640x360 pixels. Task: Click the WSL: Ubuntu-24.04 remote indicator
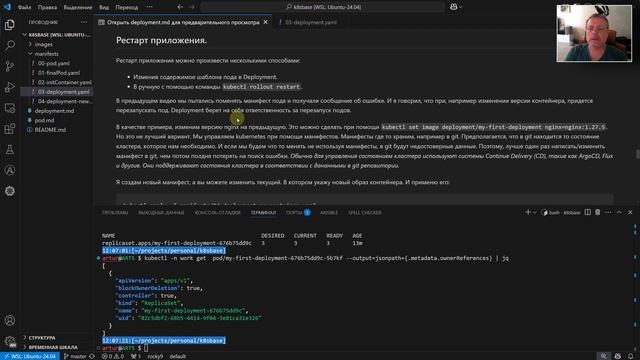[x=29, y=356]
